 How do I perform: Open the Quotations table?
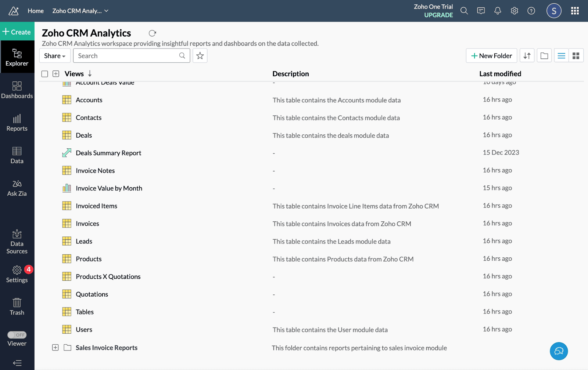(92, 294)
